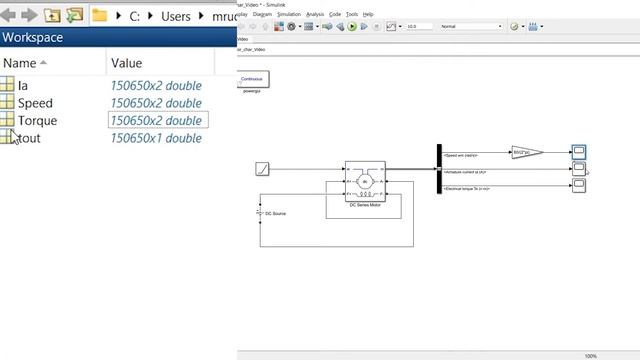
Task: Click the Model Advisor checkmark icon
Action: click(514, 27)
